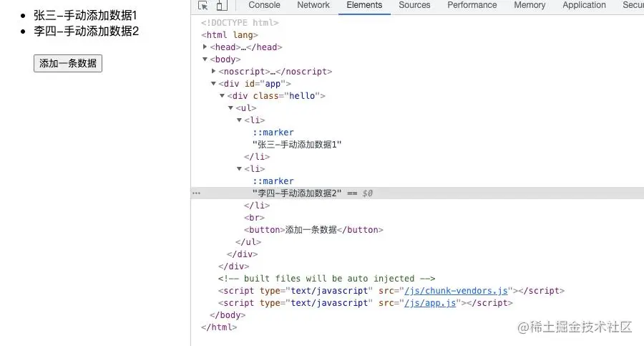Select the closing body tag
The height and width of the screenshot is (346, 644).
tap(228, 315)
